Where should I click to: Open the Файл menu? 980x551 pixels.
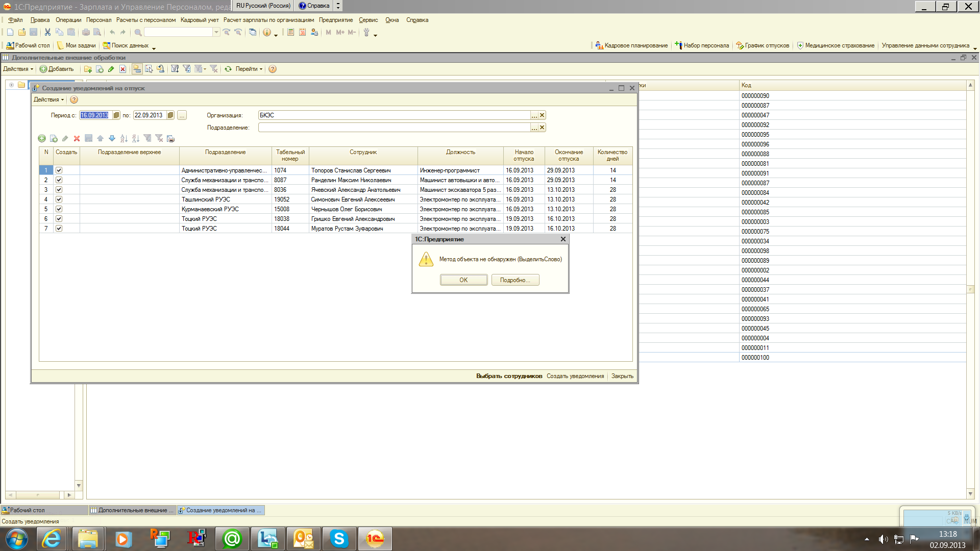[x=15, y=20]
